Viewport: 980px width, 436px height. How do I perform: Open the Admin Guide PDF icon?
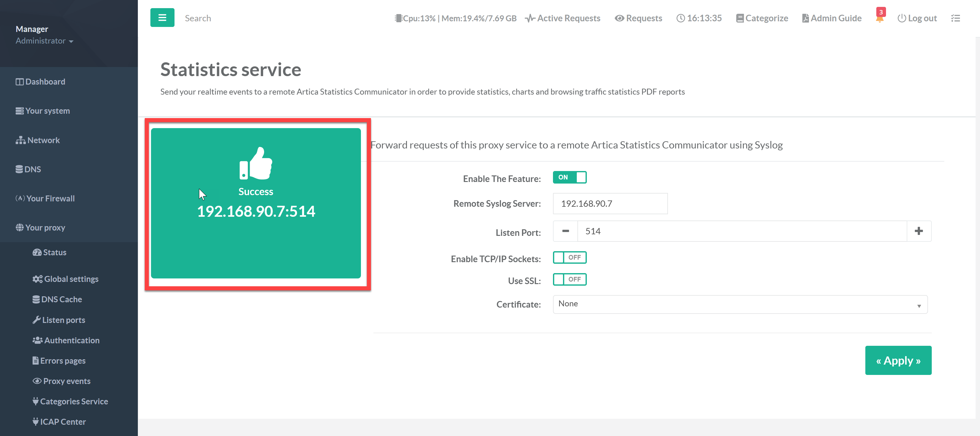pos(805,18)
